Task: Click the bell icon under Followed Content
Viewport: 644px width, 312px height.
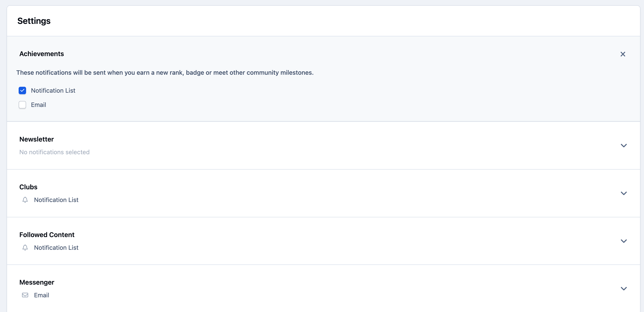Action: point(25,248)
